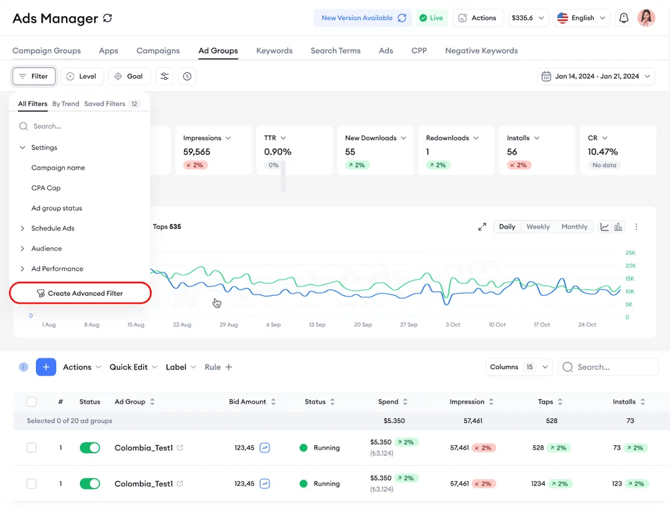Toggle status switch for first Colombia_Test1 row
The width and height of the screenshot is (670, 505).
point(90,448)
